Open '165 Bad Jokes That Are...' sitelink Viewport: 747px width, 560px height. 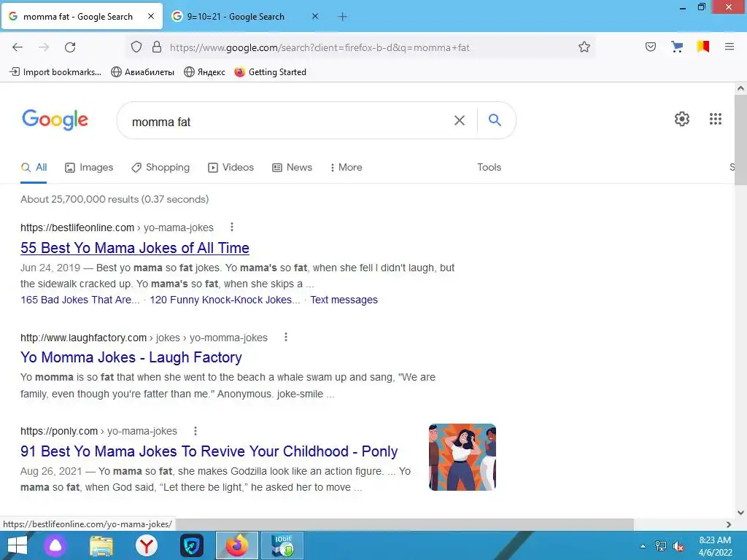[80, 300]
